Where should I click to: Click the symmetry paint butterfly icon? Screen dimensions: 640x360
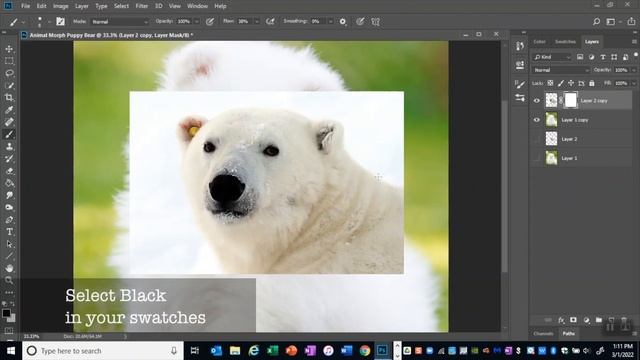click(x=376, y=22)
